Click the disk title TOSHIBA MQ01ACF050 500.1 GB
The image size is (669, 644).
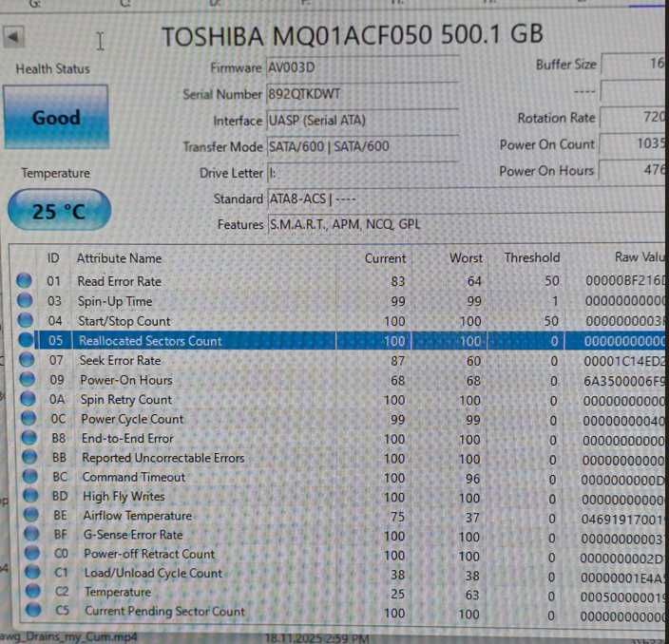point(353,35)
